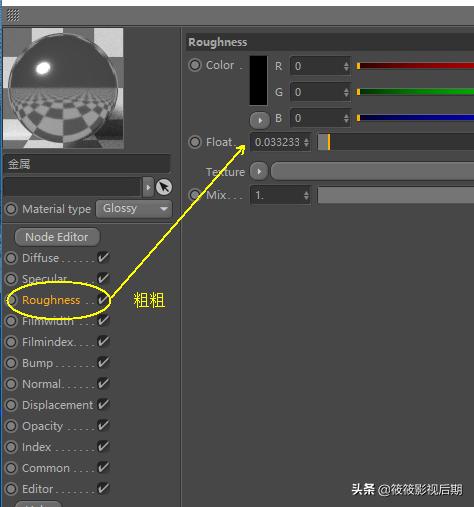Select the Editor channel
474x507 pixels.
pos(37,489)
